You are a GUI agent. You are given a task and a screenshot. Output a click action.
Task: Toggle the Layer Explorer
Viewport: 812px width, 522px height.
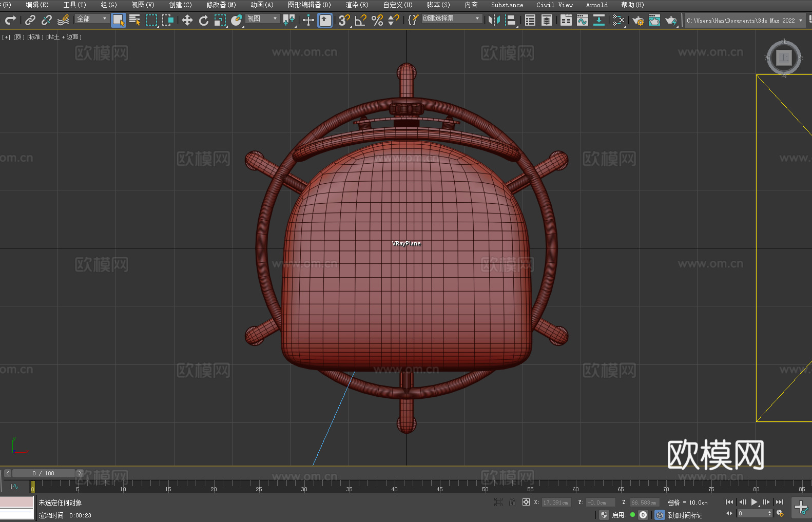547,20
